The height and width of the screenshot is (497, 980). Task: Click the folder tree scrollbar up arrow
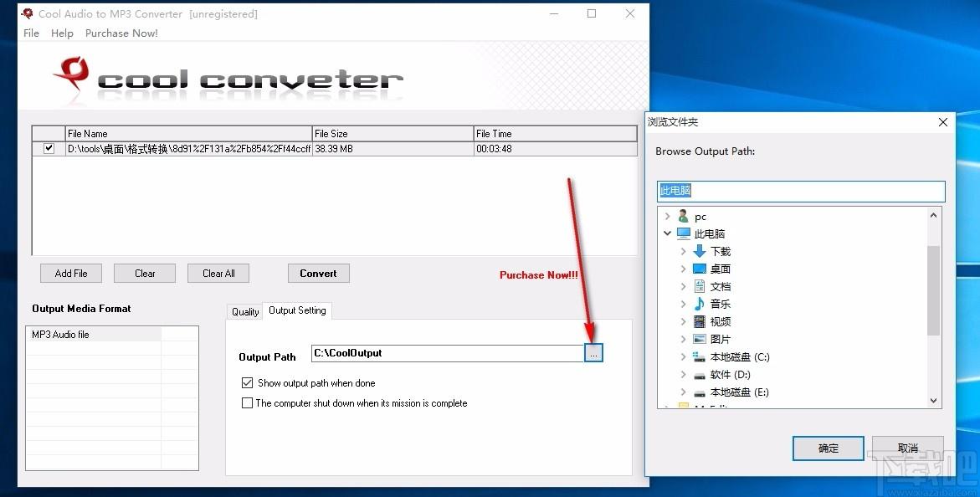click(933, 216)
